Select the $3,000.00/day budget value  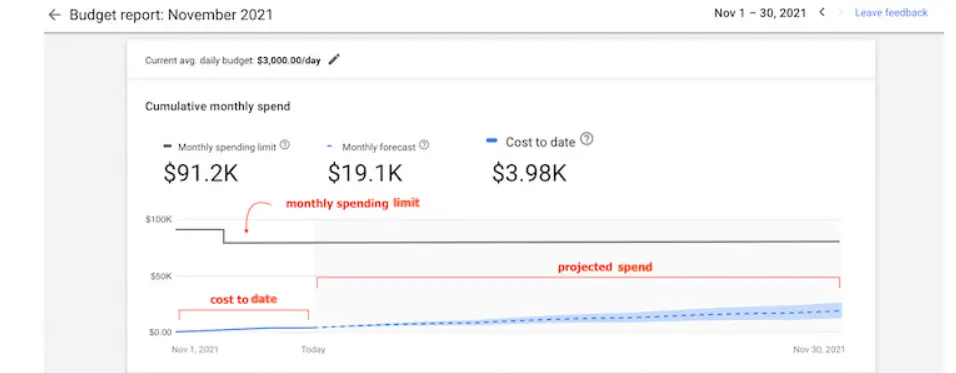[x=288, y=60]
